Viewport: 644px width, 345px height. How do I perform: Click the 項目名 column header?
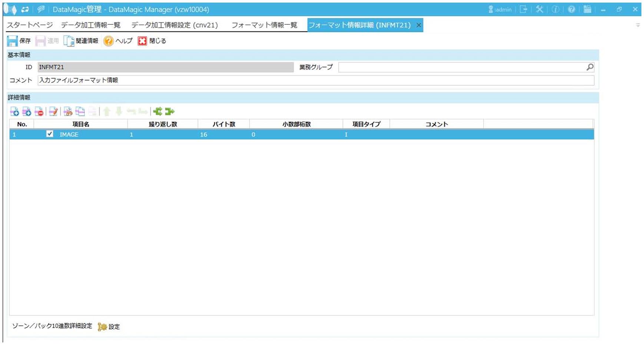(80, 124)
